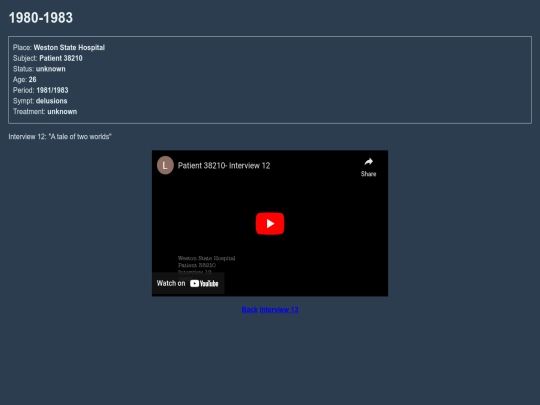Click the Interview 12 tale of two worlds caption
The image size is (540, 405).
pos(60,137)
